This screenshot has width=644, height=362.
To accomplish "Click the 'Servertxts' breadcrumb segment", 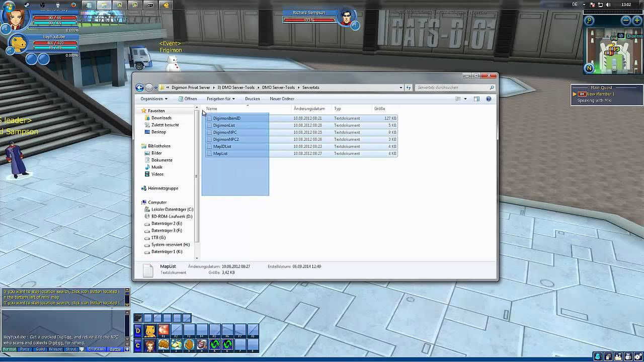I will pyautogui.click(x=311, y=87).
